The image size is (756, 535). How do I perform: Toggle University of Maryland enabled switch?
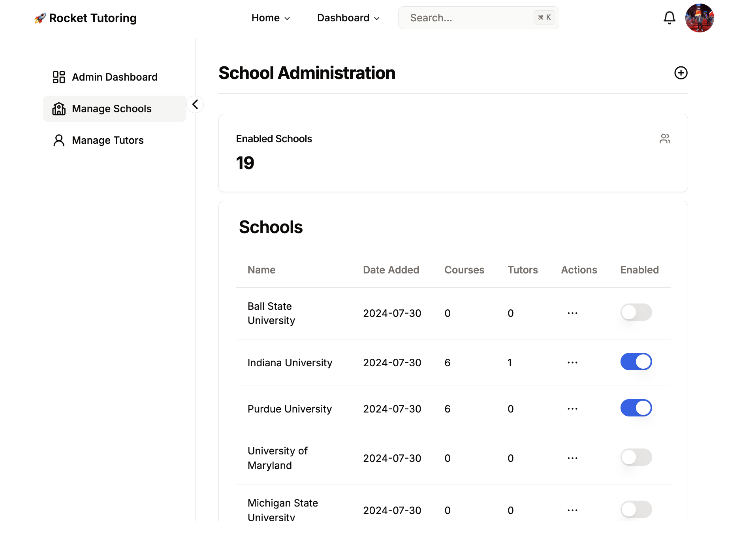(636, 457)
